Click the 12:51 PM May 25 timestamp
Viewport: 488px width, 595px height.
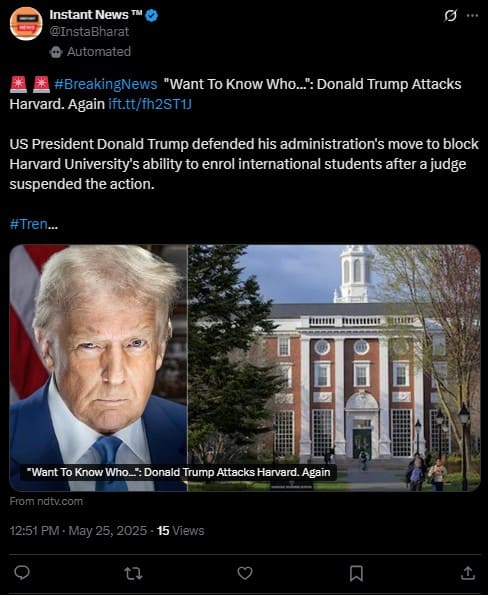(x=78, y=530)
